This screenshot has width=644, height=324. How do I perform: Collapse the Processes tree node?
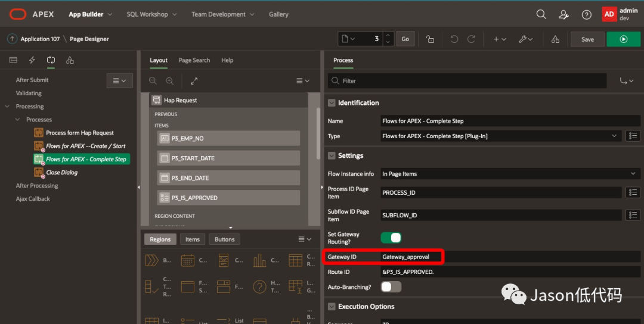(x=17, y=119)
